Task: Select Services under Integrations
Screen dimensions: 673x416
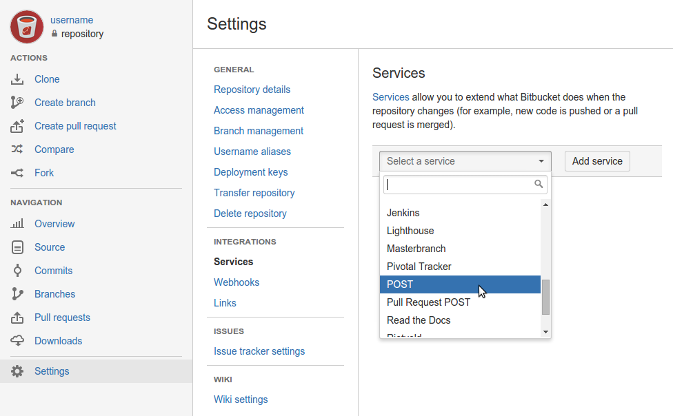Action: click(x=233, y=261)
